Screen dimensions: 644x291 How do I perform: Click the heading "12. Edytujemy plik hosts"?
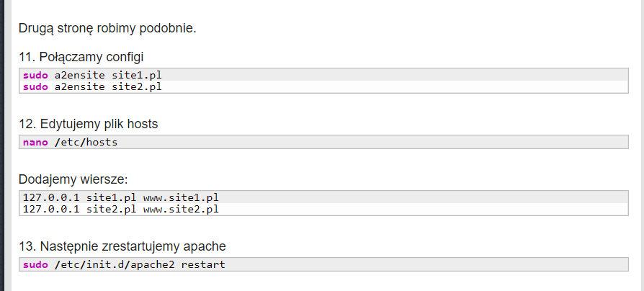click(88, 124)
